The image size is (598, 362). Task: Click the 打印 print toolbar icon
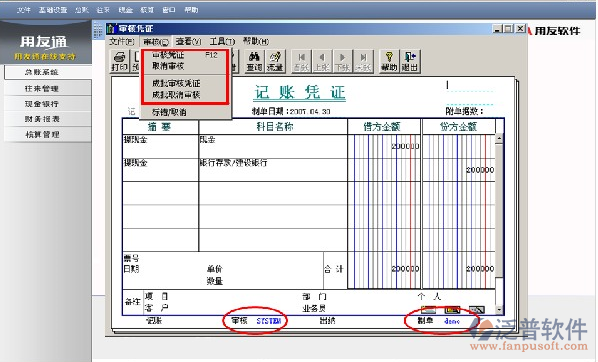click(119, 61)
